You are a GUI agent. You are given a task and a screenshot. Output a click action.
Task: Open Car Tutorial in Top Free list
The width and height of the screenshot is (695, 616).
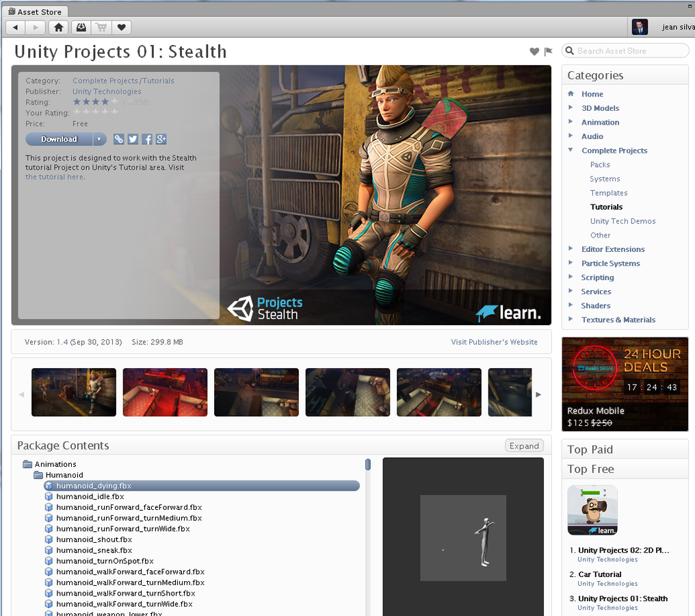[600, 574]
